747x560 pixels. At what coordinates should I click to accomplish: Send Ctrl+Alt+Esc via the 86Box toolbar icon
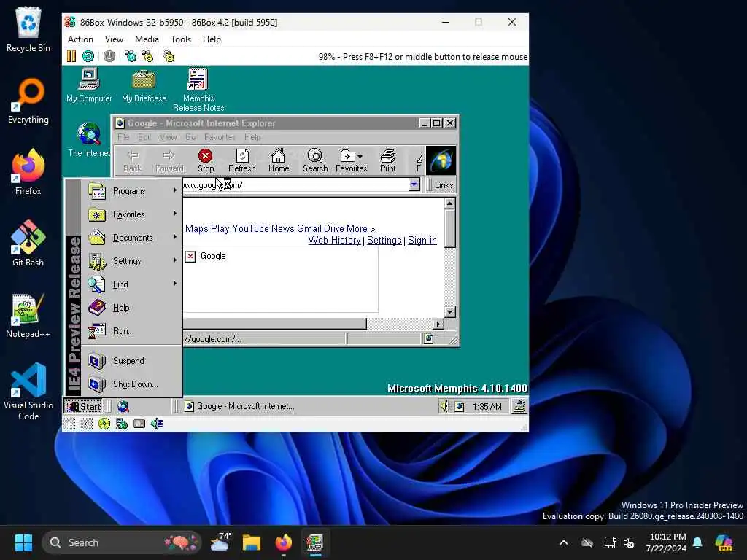147,56
